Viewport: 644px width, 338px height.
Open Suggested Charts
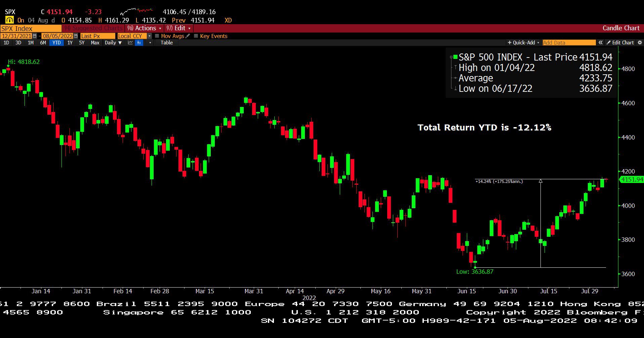93,28
